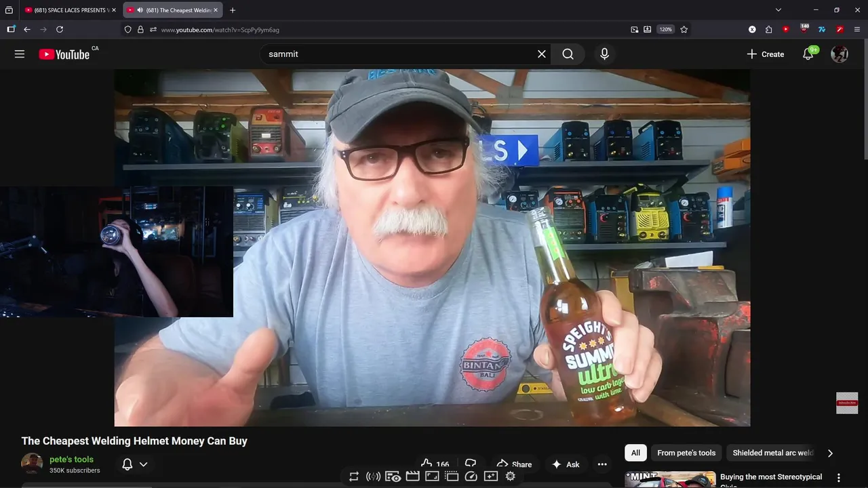The image size is (868, 488).
Task: Open the recommended Buying the most Stereotypical video
Action: click(771, 477)
